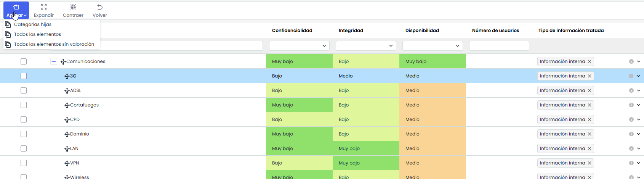Click the info icon on LAN row
Image resolution: width=644 pixels, height=179 pixels.
(x=631, y=148)
